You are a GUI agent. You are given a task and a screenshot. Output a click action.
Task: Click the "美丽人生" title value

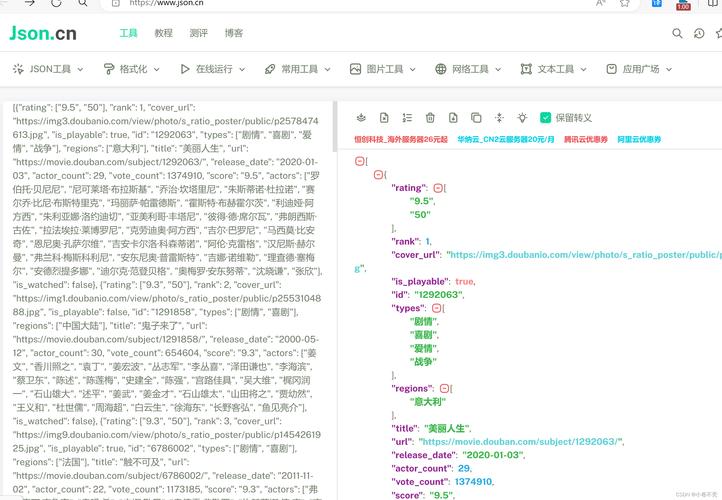click(447, 429)
